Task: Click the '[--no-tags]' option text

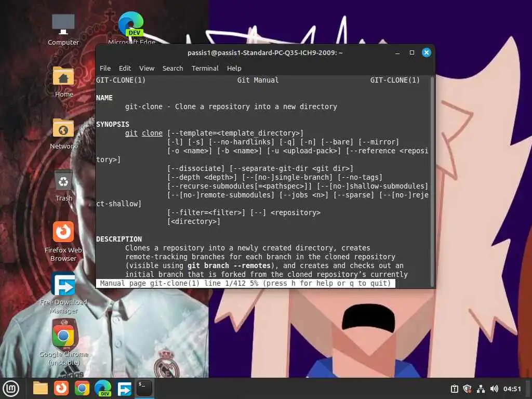Action: pos(360,177)
